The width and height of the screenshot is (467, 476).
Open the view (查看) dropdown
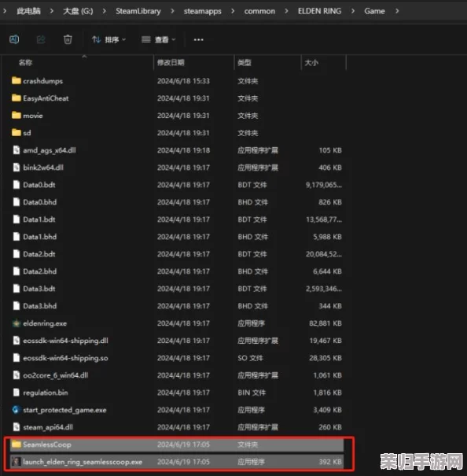(159, 39)
